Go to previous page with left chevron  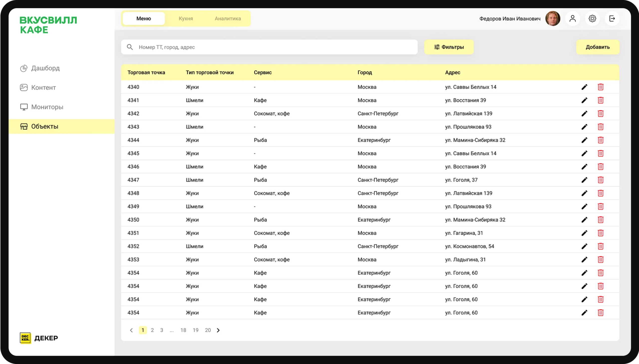pos(131,330)
